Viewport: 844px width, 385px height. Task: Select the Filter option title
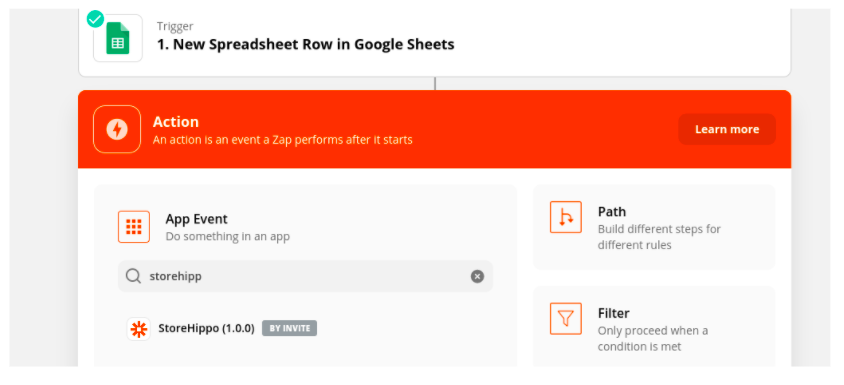(614, 313)
